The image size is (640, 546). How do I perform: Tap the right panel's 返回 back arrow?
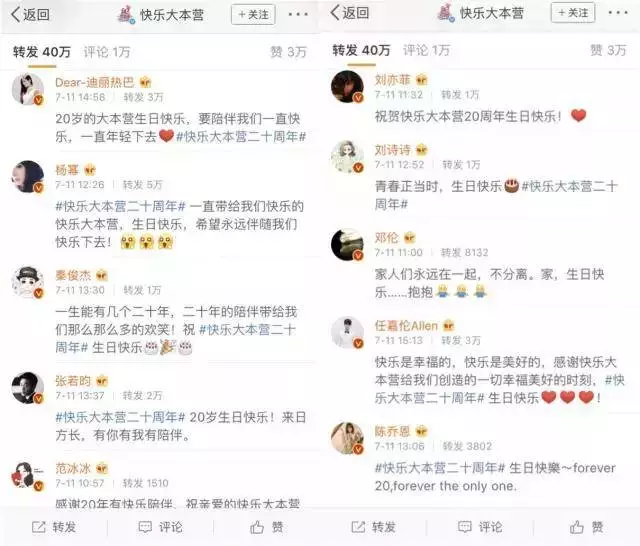(x=349, y=13)
